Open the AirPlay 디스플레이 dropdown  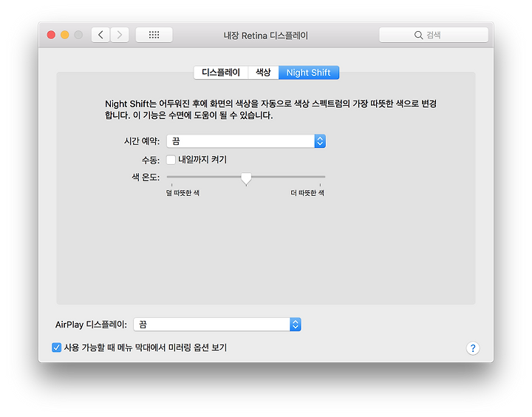click(217, 325)
